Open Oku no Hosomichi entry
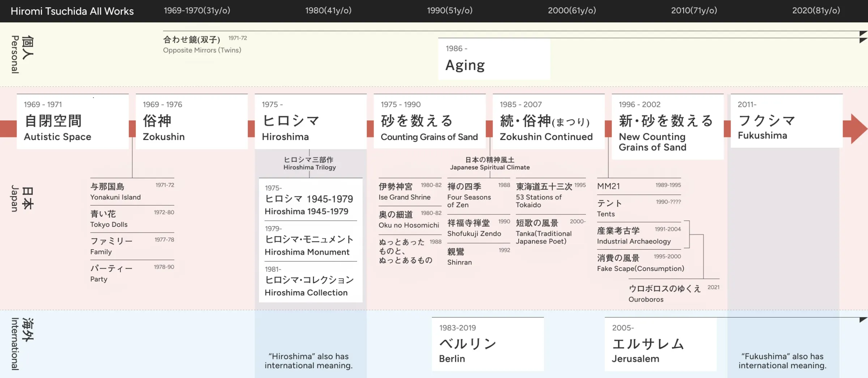This screenshot has width=868, height=378. click(410, 220)
